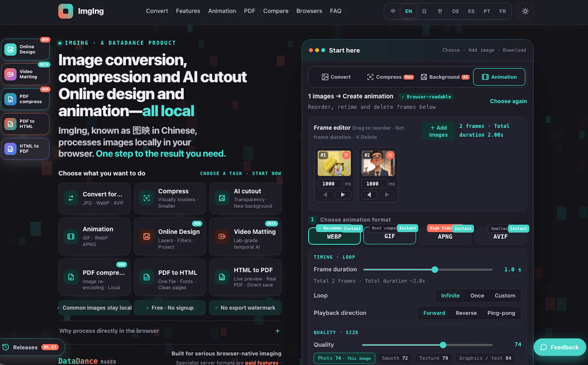Choose WEBP as the animation format

334,236
